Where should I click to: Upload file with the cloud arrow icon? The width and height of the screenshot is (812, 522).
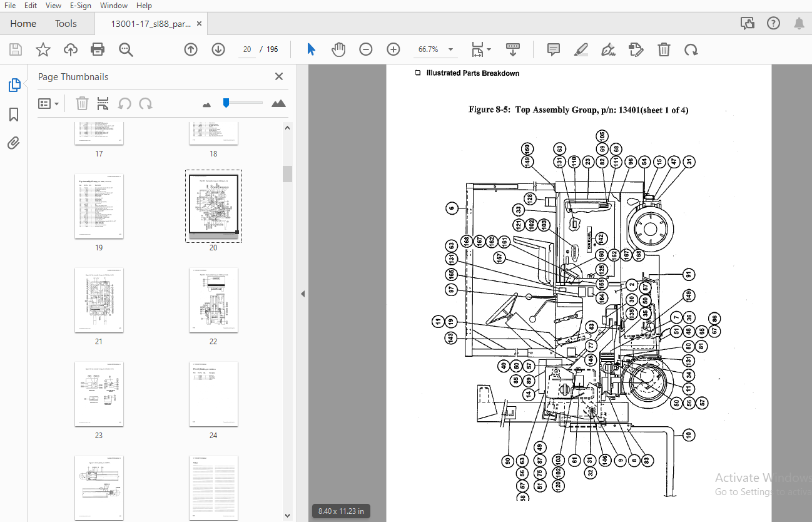[71, 49]
